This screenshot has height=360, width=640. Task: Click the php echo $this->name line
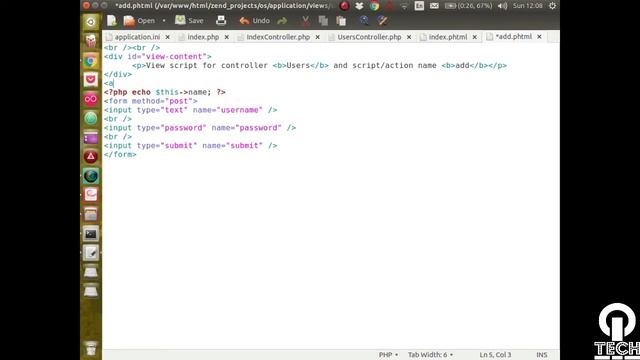pyautogui.click(x=164, y=92)
